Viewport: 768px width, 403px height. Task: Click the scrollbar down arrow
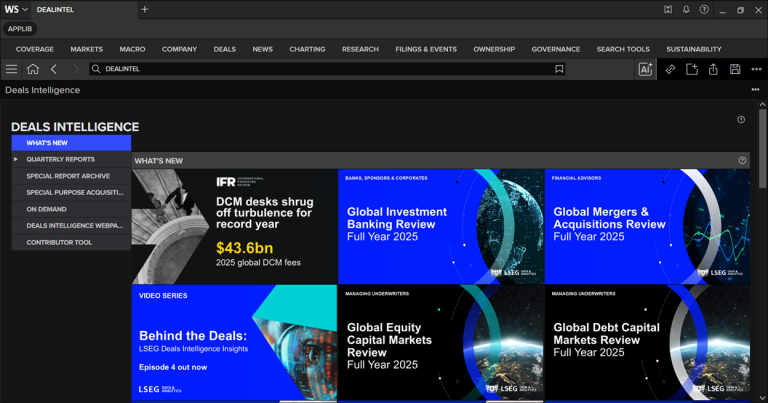pos(762,398)
